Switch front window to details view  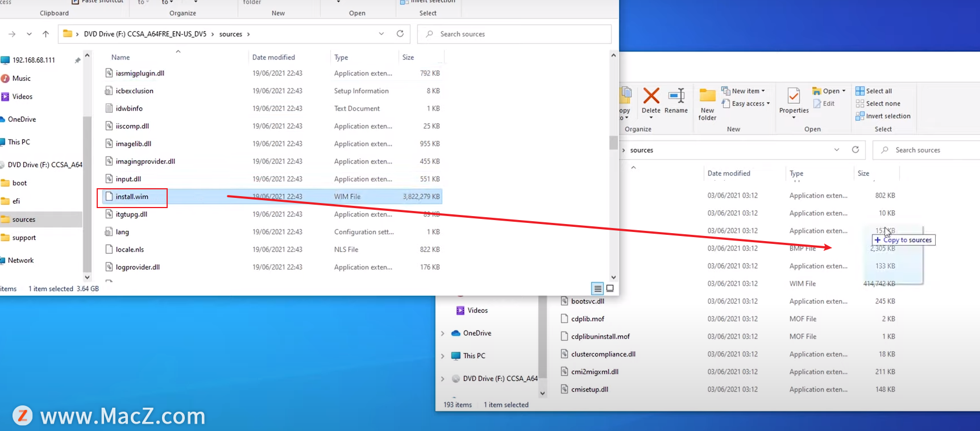(x=597, y=288)
